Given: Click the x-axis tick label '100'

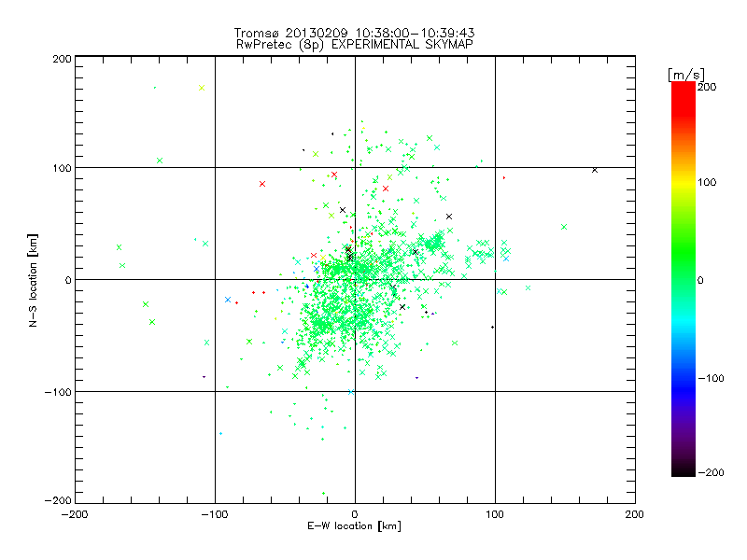Looking at the screenshot, I should click(x=495, y=514).
